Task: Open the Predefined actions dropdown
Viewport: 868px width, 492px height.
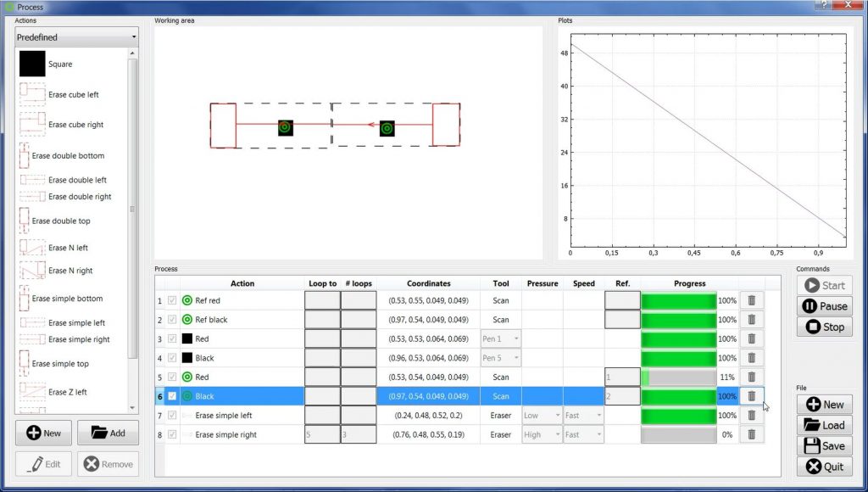Action: (x=76, y=37)
